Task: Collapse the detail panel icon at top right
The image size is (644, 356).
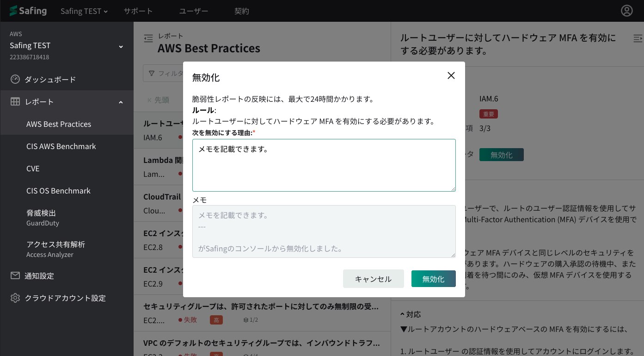Action: point(638,38)
